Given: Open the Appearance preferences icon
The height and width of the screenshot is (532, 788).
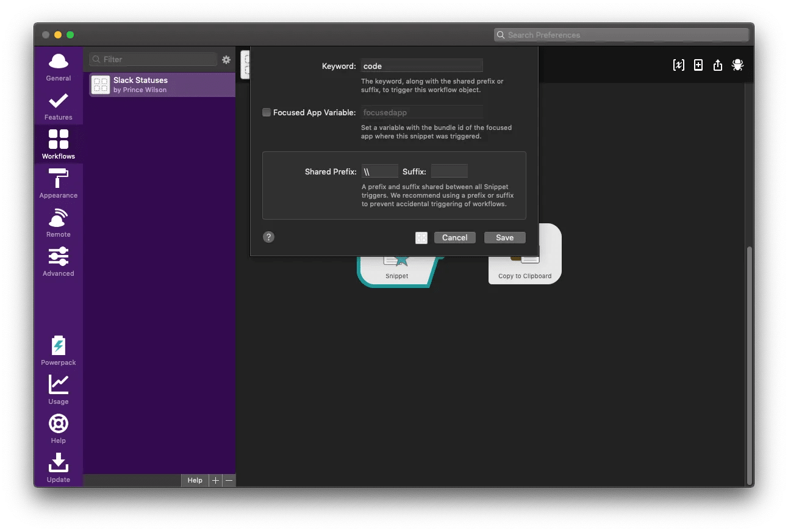Looking at the screenshot, I should pos(58,183).
